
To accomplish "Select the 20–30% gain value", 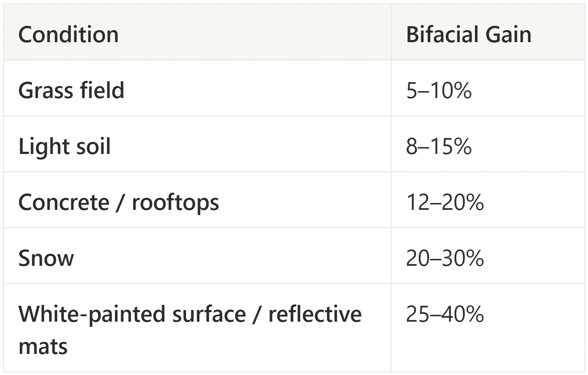I will [445, 258].
